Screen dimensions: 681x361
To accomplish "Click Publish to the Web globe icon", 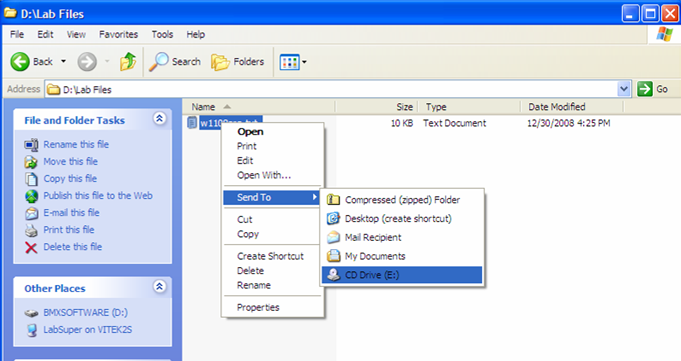I will 31,196.
